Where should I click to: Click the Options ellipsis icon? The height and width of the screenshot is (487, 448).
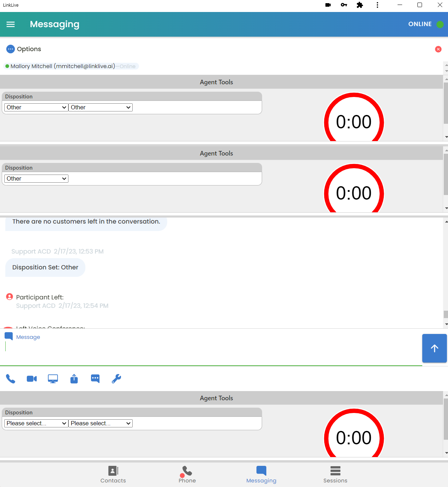click(11, 49)
